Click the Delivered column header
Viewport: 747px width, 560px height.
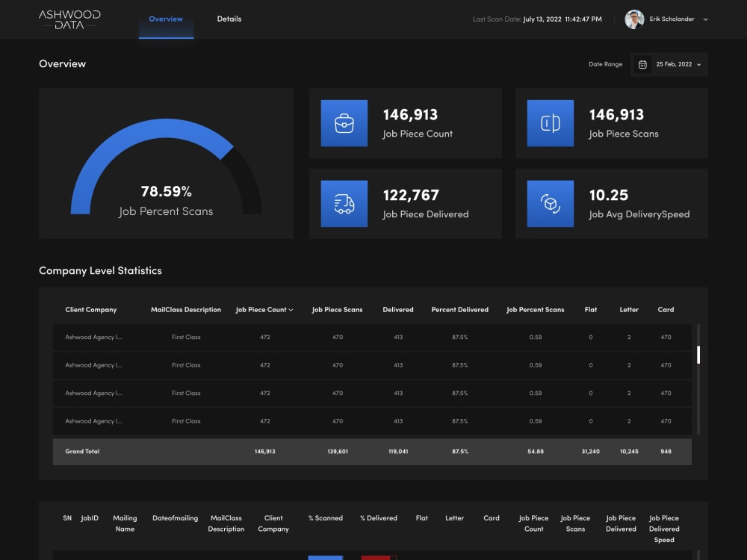tap(398, 310)
